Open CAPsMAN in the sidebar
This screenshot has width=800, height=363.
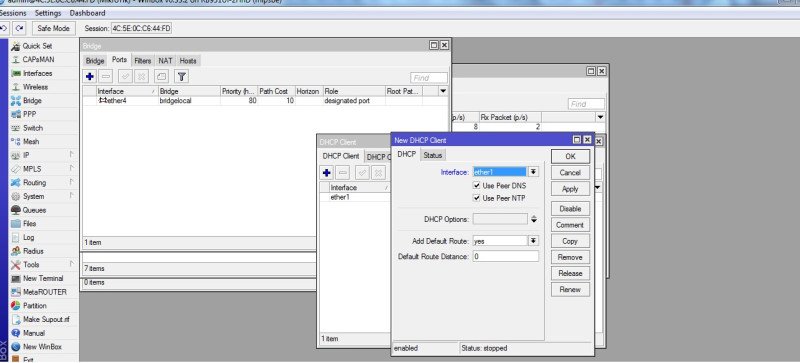pyautogui.click(x=38, y=60)
